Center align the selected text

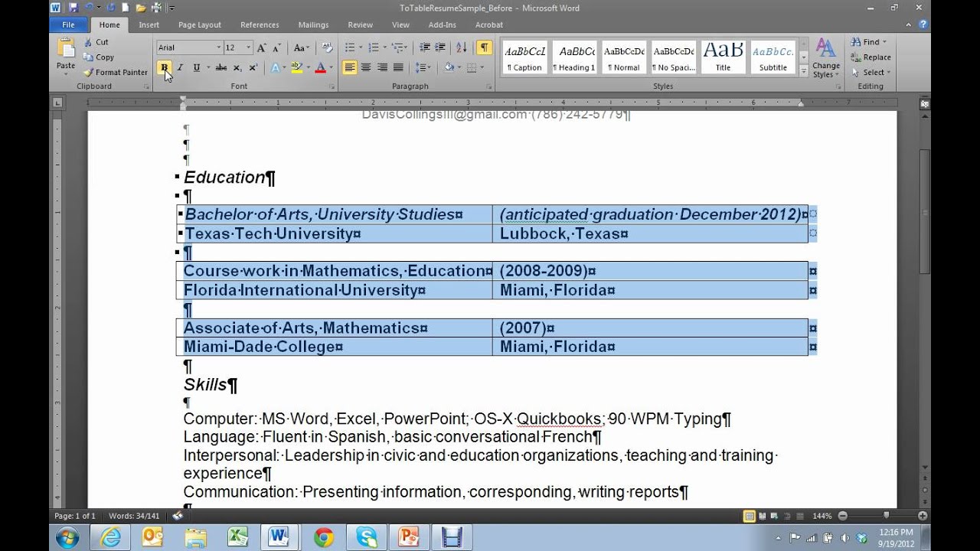tap(366, 68)
